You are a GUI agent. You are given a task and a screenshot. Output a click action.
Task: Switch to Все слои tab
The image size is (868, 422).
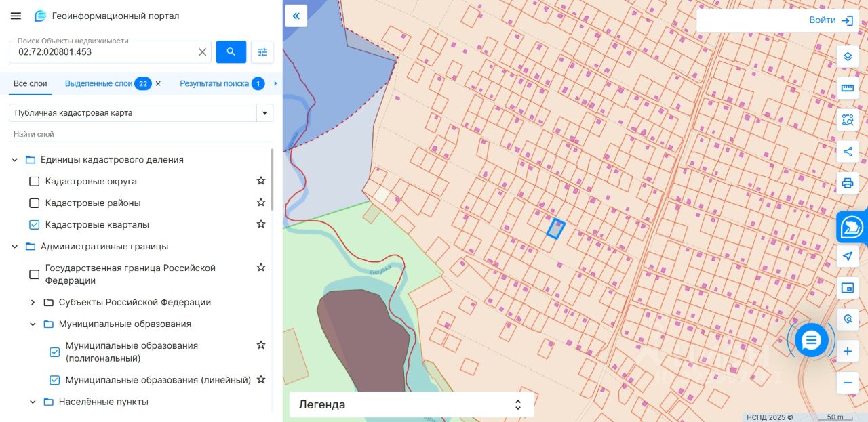[31, 83]
